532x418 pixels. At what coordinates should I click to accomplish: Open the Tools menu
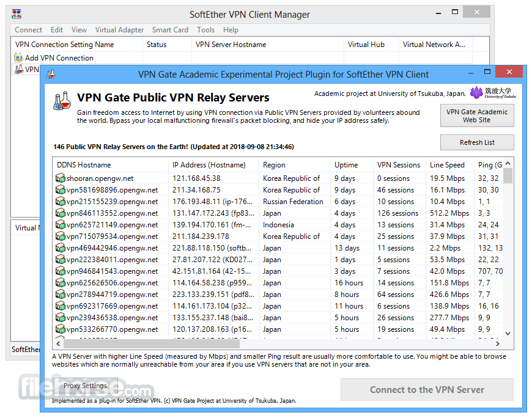(x=205, y=30)
